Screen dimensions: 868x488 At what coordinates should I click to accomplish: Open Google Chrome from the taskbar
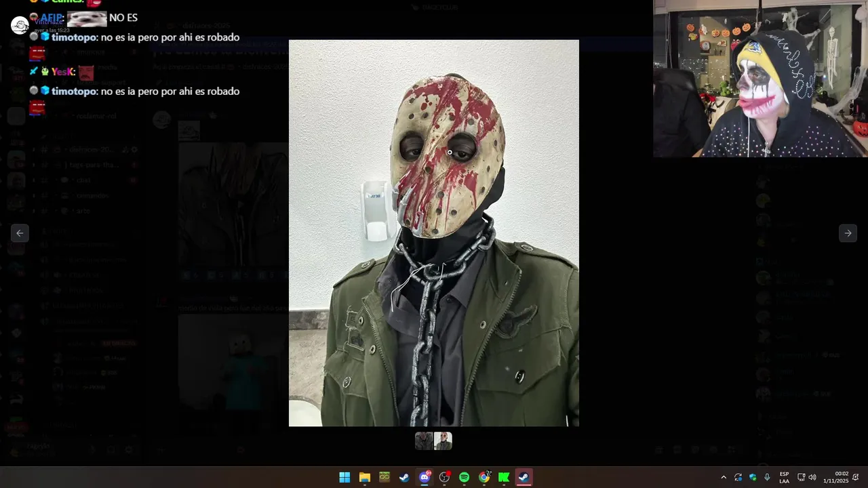click(x=484, y=477)
